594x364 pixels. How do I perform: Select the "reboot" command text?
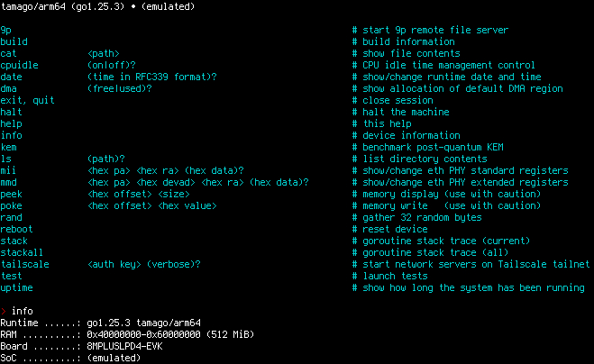click(x=16, y=229)
